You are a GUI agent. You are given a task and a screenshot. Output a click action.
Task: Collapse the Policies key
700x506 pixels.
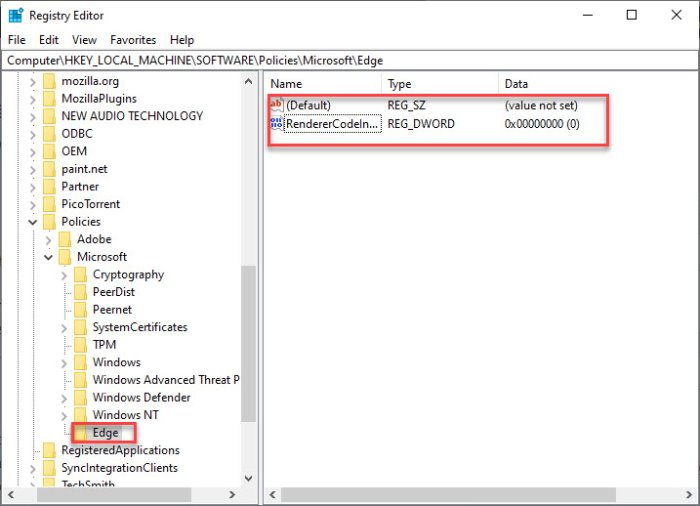tap(33, 222)
